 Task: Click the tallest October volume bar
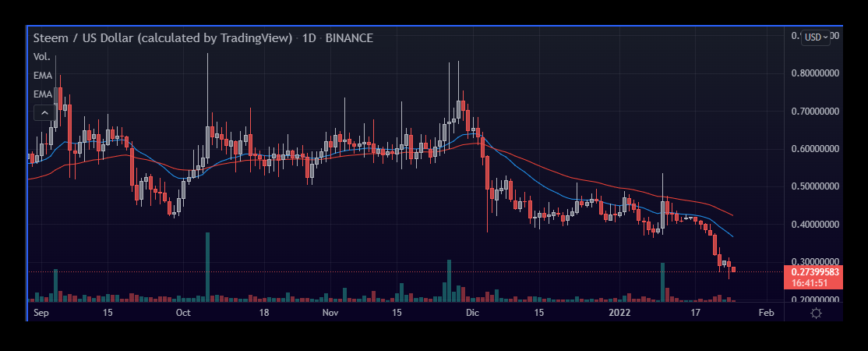pos(207,267)
